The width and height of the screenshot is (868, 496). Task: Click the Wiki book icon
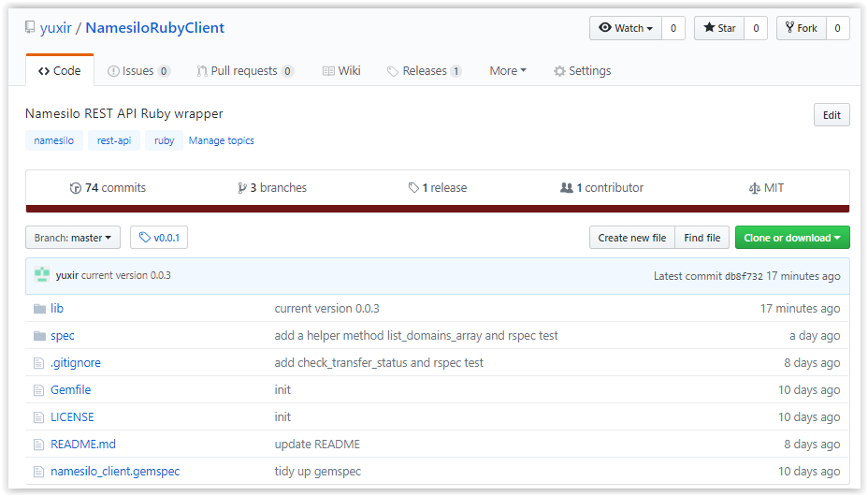pos(328,71)
